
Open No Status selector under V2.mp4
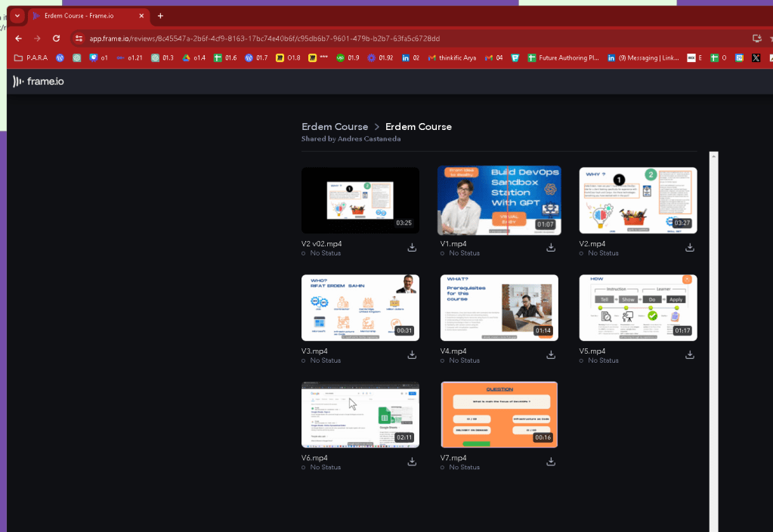(599, 253)
